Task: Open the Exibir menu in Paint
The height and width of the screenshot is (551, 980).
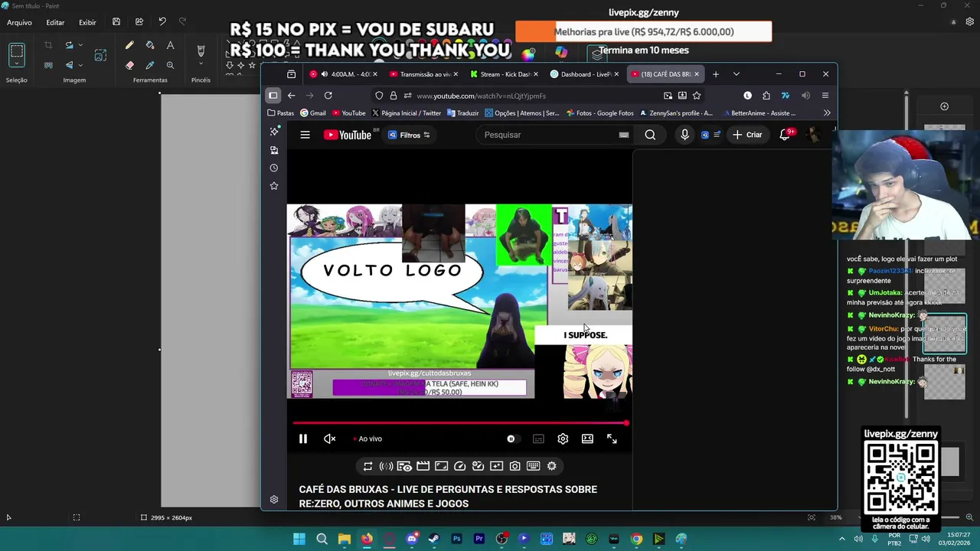Action: coord(87,22)
